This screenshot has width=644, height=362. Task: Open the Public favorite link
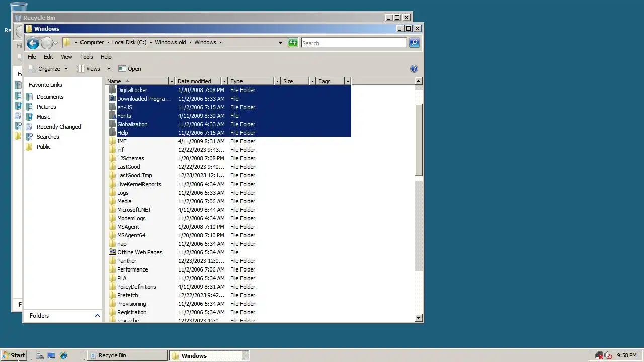(43, 147)
